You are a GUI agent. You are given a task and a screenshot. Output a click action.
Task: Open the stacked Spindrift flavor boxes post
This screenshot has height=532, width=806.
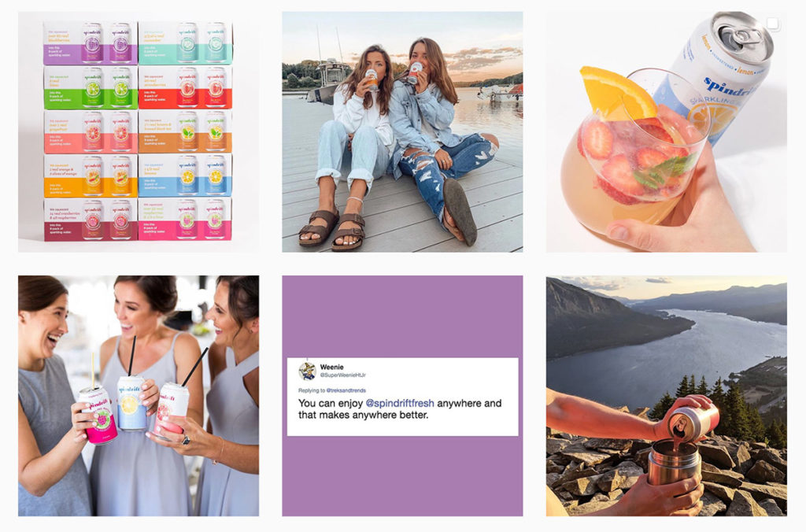pos(139,131)
